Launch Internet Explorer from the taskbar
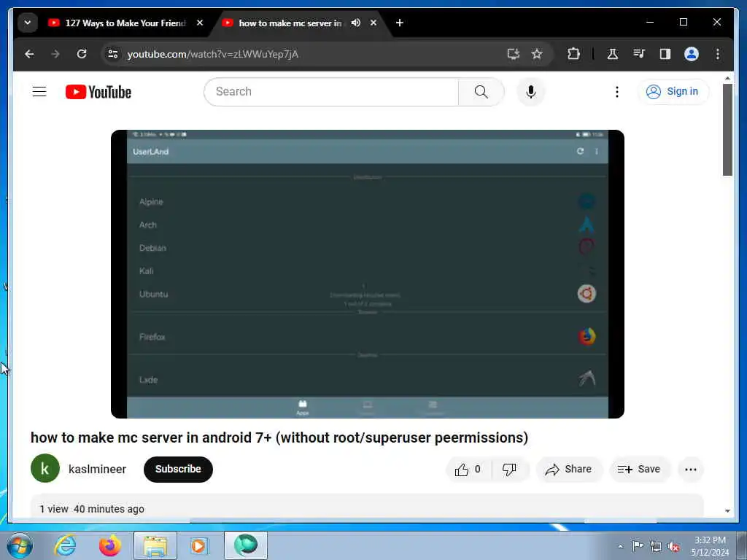Screen dimensions: 747x560 [65, 545]
